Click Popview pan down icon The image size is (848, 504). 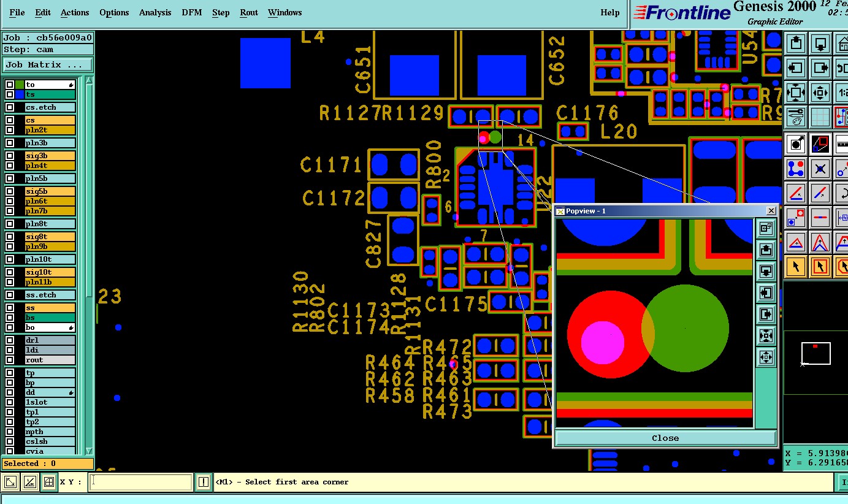pos(766,272)
